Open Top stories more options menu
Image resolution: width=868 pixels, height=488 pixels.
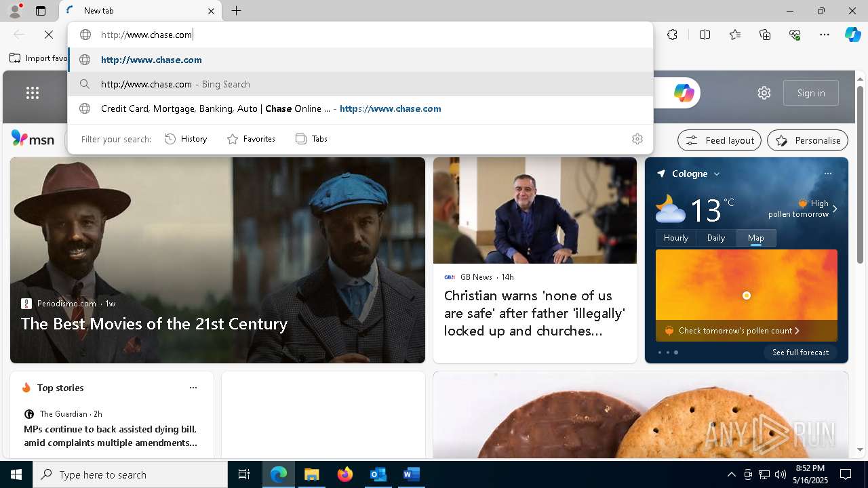pyautogui.click(x=193, y=388)
